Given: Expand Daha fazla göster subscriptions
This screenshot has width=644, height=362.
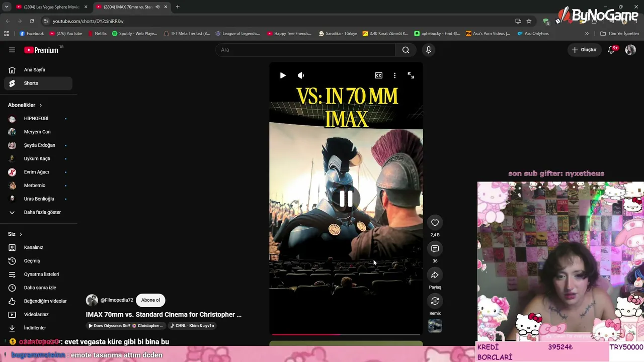Looking at the screenshot, I should 38,212.
